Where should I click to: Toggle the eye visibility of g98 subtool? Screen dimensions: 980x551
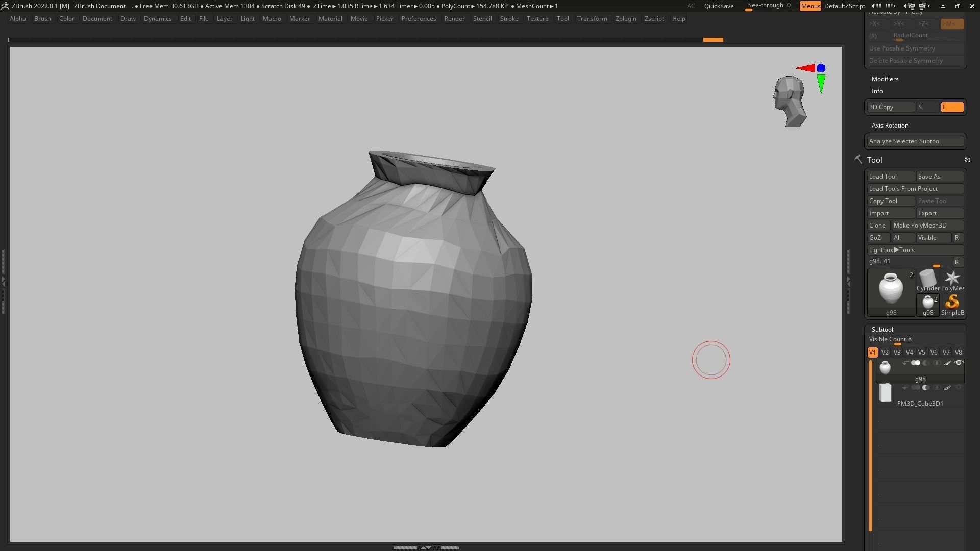pos(959,363)
